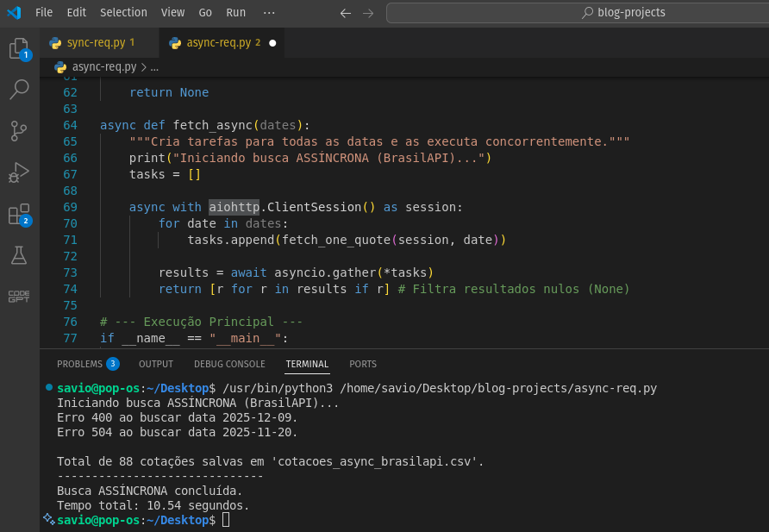Click the Python icon on the async-req.py tab
The width and height of the screenshot is (769, 532).
[x=175, y=42]
